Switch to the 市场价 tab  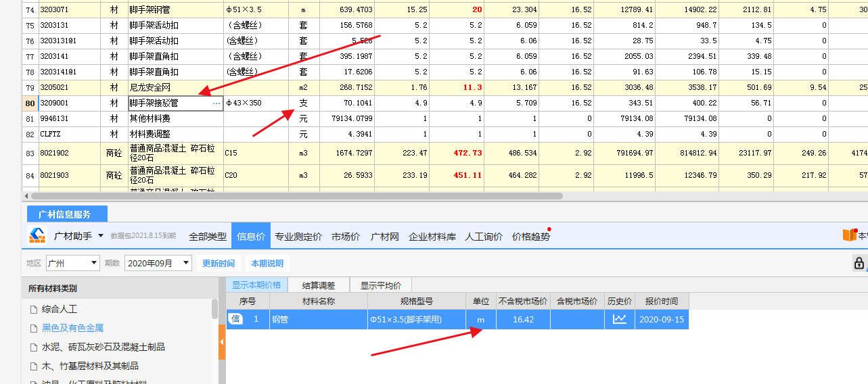coord(346,237)
